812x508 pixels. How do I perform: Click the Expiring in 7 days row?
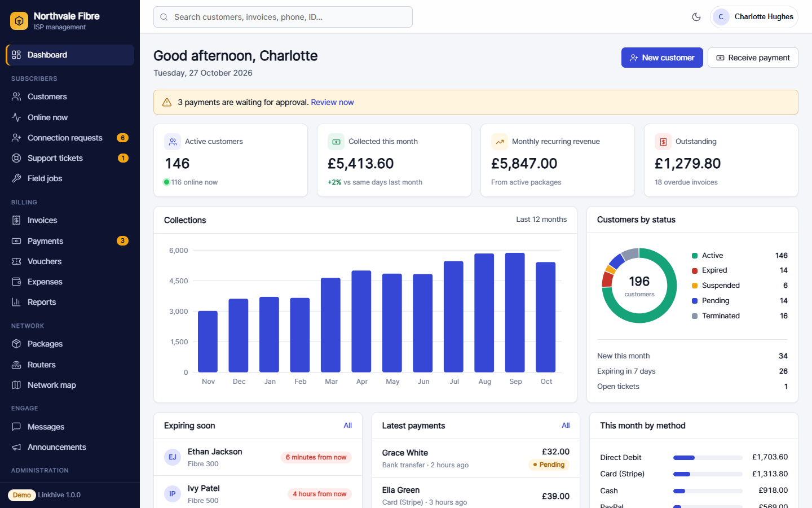click(692, 371)
